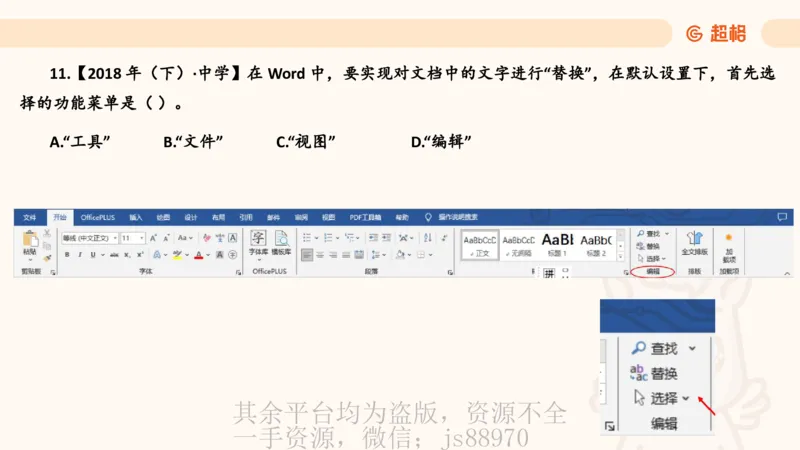The image size is (800, 450).
Task: Select the 正文 style thumbnail
Action: (x=480, y=245)
